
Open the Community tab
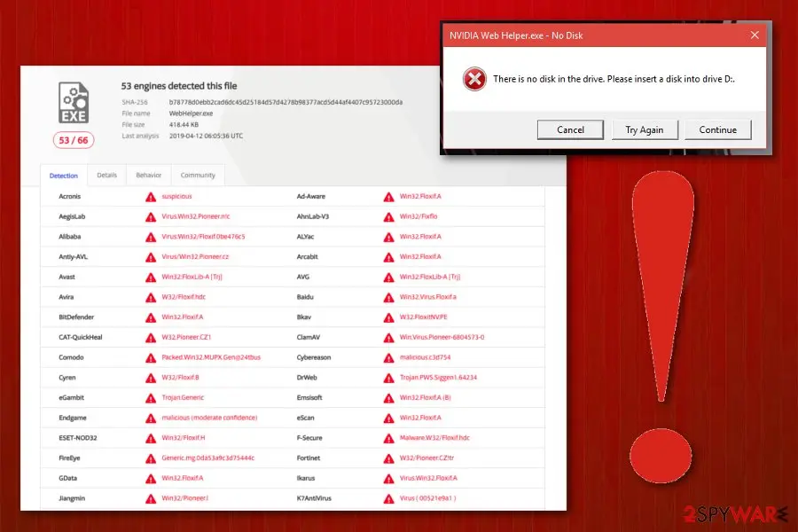[x=198, y=176]
